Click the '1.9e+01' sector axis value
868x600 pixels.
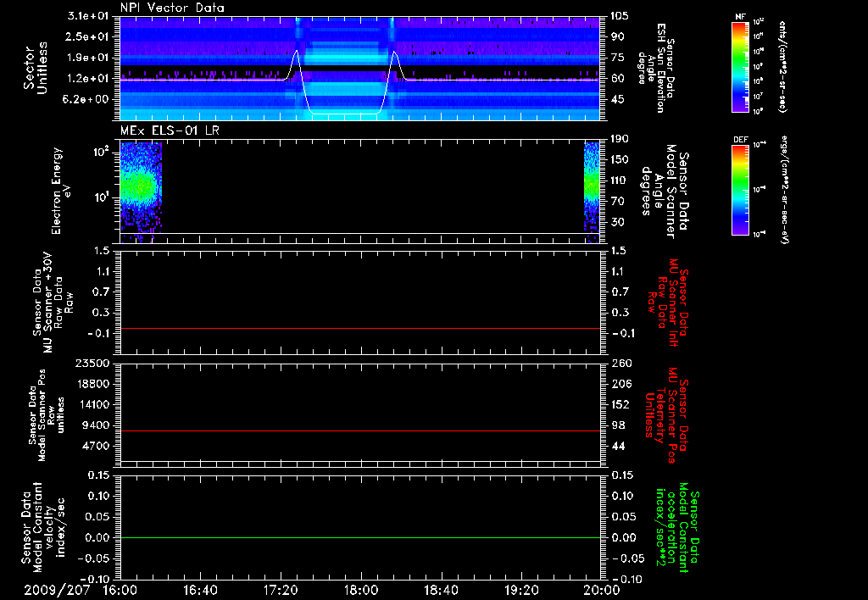click(88, 58)
